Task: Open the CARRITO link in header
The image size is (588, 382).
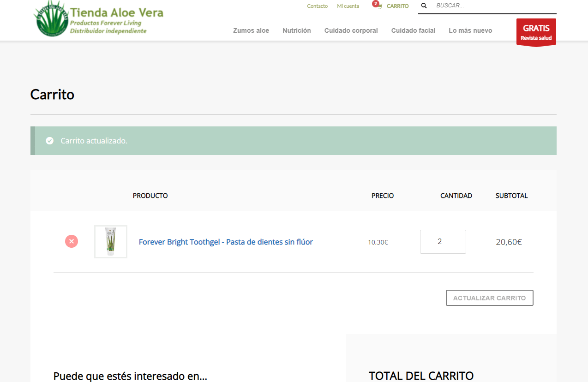Action: 397,6
